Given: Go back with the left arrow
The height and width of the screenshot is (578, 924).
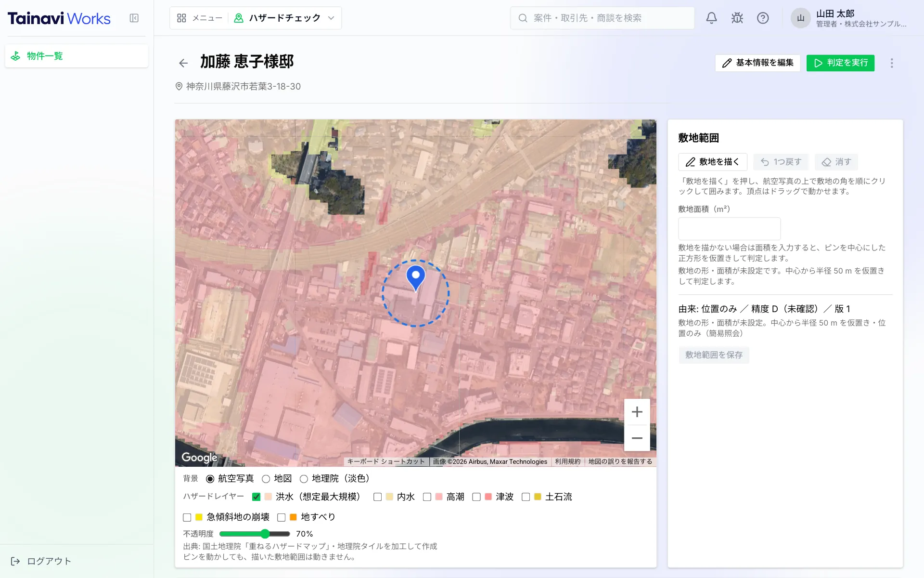Looking at the screenshot, I should [183, 63].
